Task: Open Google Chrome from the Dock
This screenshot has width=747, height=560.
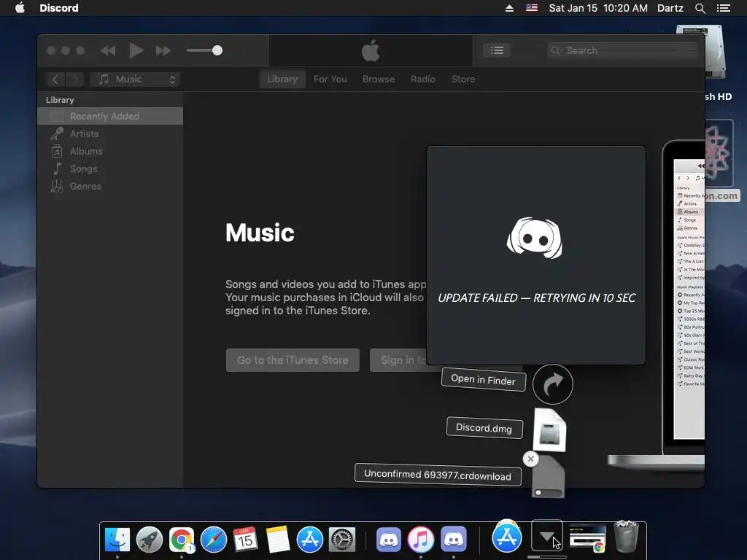Action: [182, 540]
